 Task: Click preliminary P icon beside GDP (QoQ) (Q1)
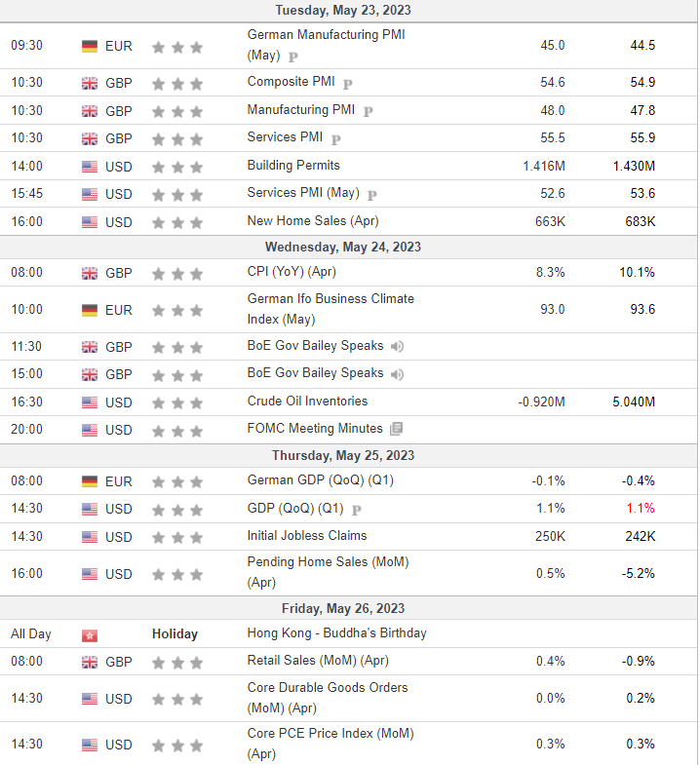pyautogui.click(x=357, y=511)
